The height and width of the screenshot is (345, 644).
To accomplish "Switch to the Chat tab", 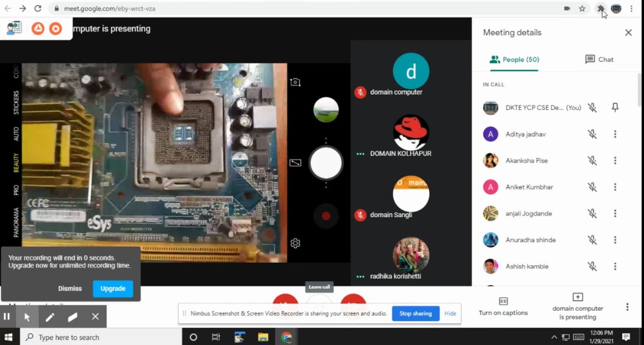I will point(599,60).
